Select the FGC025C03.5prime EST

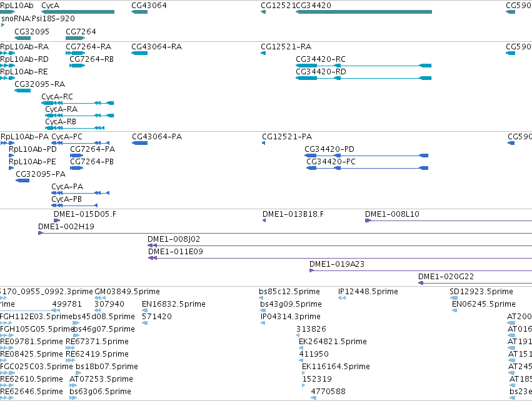8,373
